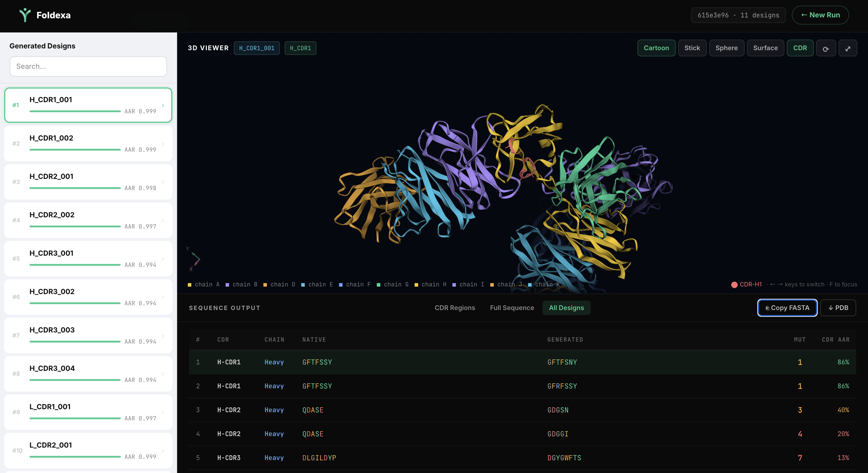868x473 pixels.
Task: Open fullscreen view with the expand arrows icon
Action: coord(848,48)
